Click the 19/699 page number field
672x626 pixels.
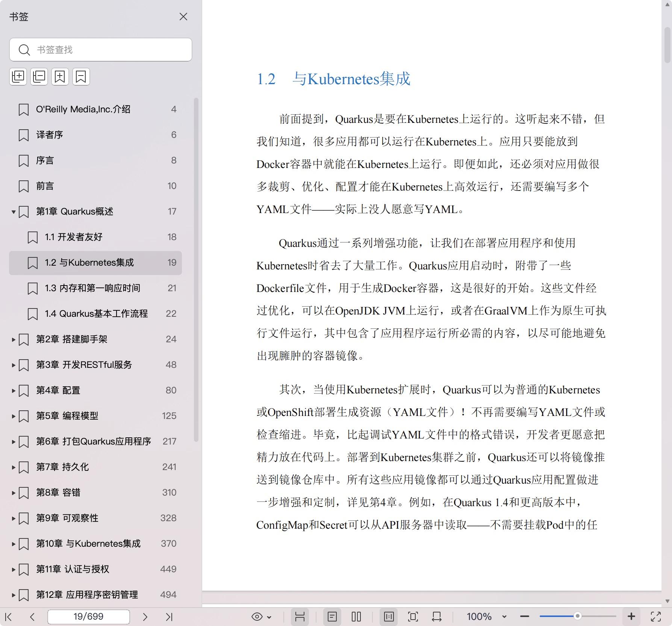pos(89,617)
